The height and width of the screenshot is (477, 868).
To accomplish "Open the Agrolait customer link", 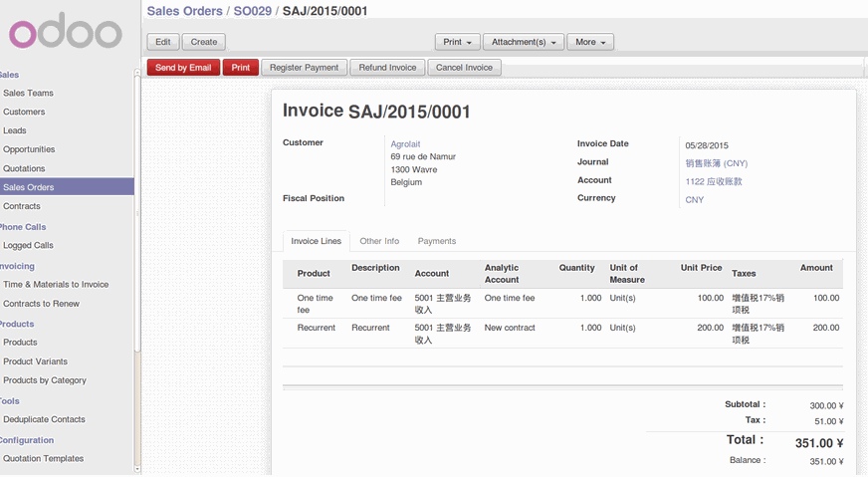I will pyautogui.click(x=405, y=144).
